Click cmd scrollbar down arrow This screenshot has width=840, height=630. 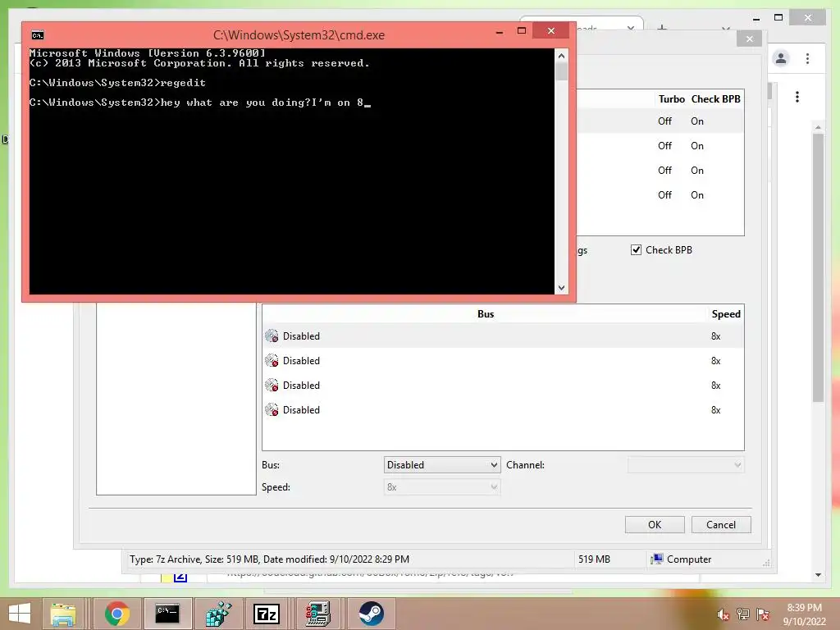coord(561,288)
